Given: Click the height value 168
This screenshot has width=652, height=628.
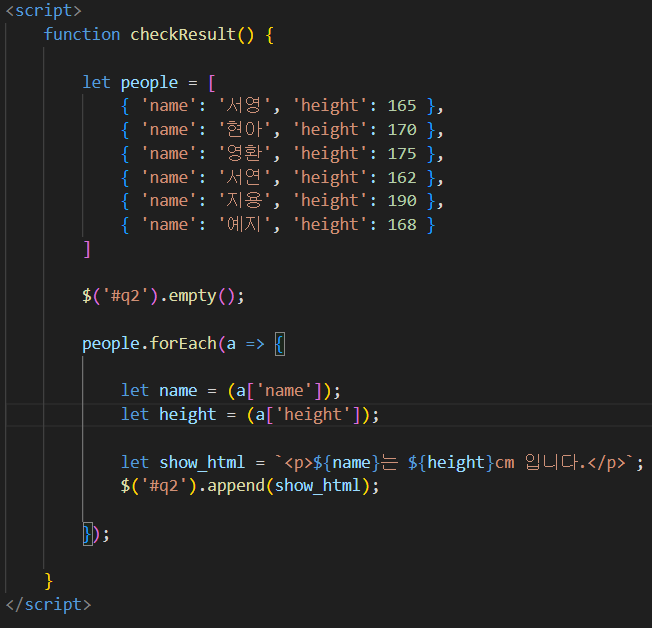Looking at the screenshot, I should pos(402,225).
